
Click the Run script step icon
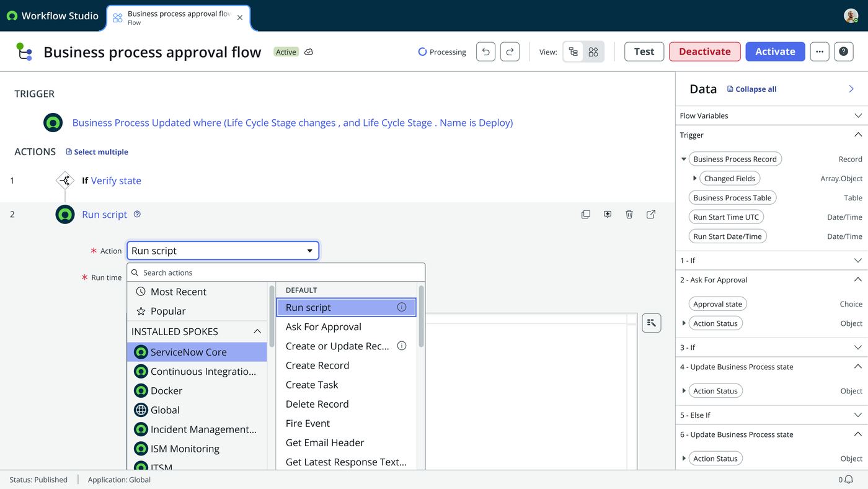pyautogui.click(x=65, y=214)
